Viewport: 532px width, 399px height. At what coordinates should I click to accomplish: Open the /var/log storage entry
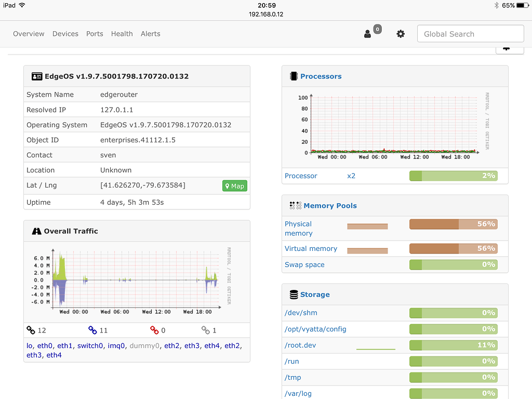pyautogui.click(x=298, y=393)
